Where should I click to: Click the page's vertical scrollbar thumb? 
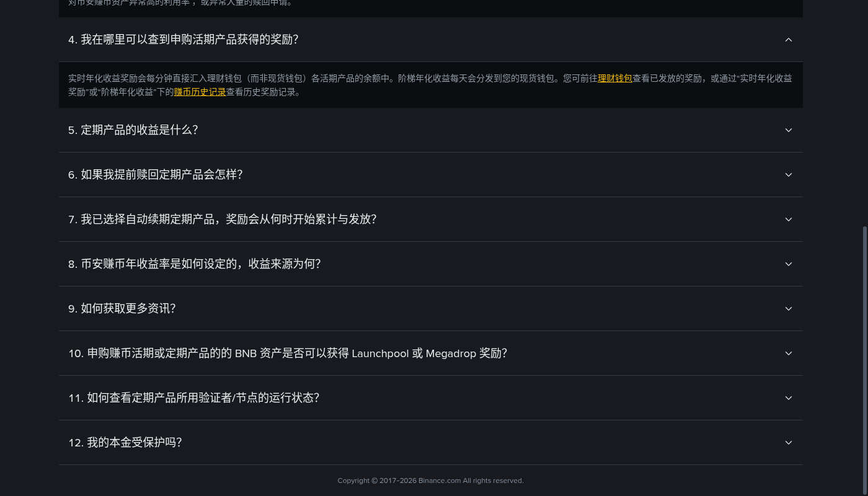coord(865,360)
